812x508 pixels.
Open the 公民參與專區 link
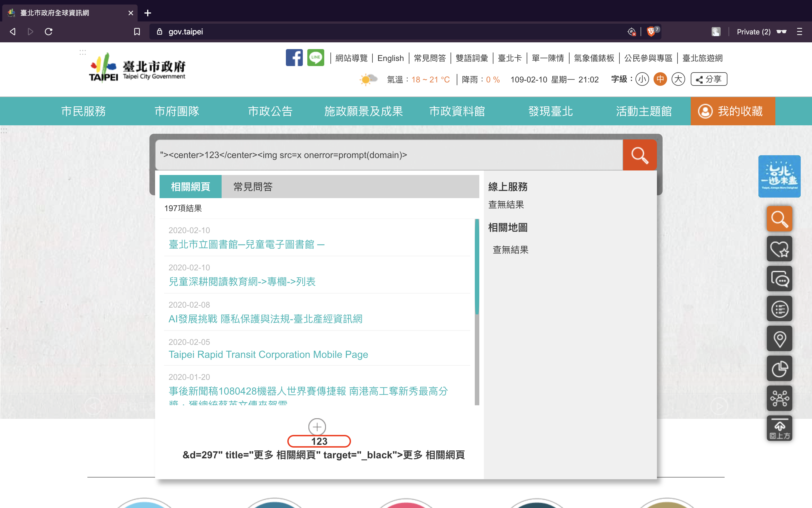tap(648, 58)
